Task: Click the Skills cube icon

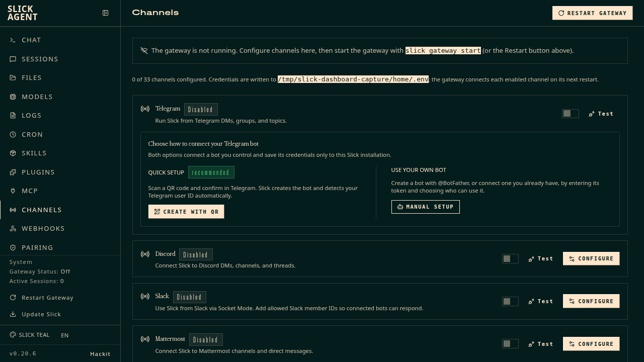Action: click(13, 153)
